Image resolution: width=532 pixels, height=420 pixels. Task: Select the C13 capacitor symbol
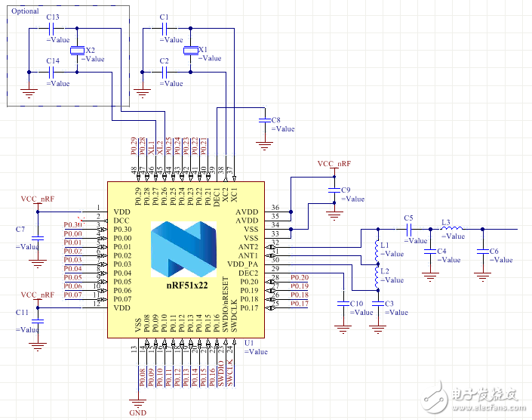(x=51, y=29)
